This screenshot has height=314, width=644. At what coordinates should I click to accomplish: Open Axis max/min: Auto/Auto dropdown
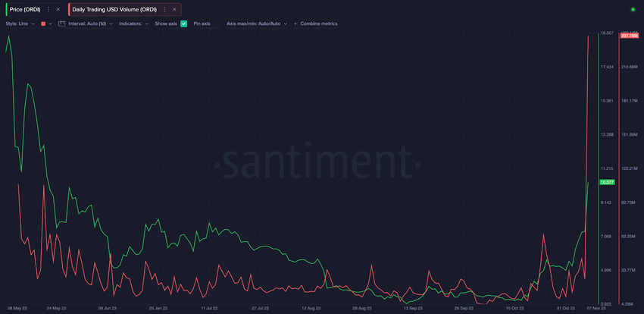point(257,24)
